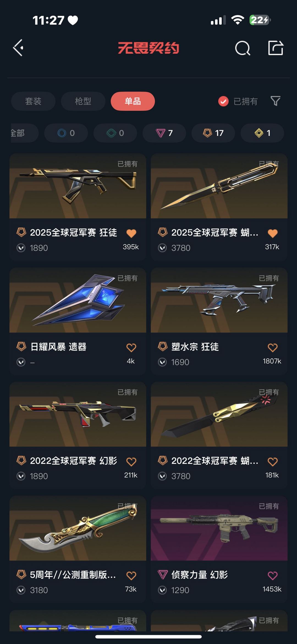297x644 pixels.
Task: Filter by pink tier with 7 items
Action: click(x=164, y=133)
